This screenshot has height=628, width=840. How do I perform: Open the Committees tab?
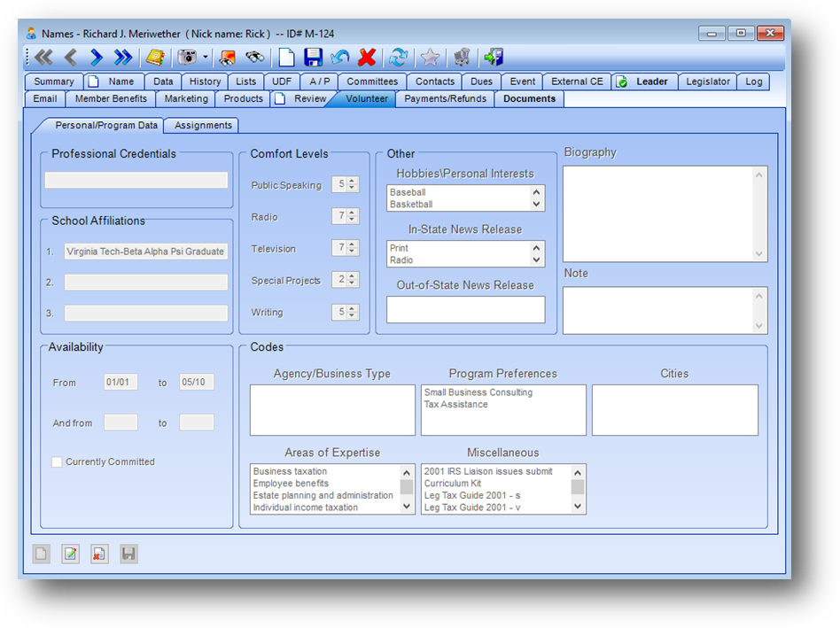pos(372,81)
